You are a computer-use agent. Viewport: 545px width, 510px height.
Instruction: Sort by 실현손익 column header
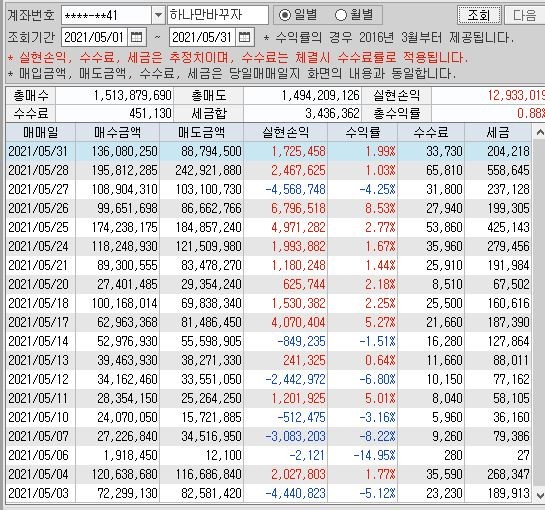coord(285,132)
